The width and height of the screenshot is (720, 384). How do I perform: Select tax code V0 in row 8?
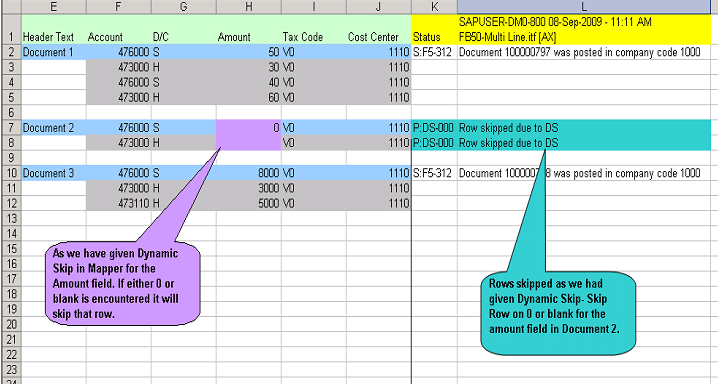[x=314, y=143]
